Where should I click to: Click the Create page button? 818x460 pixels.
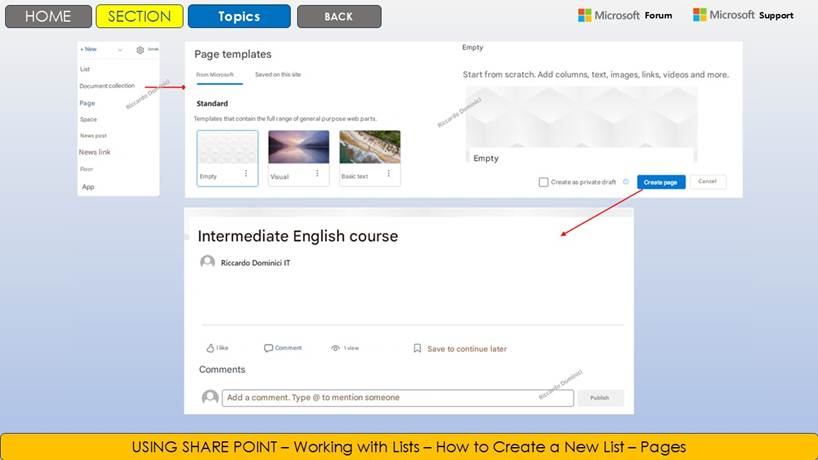click(661, 182)
